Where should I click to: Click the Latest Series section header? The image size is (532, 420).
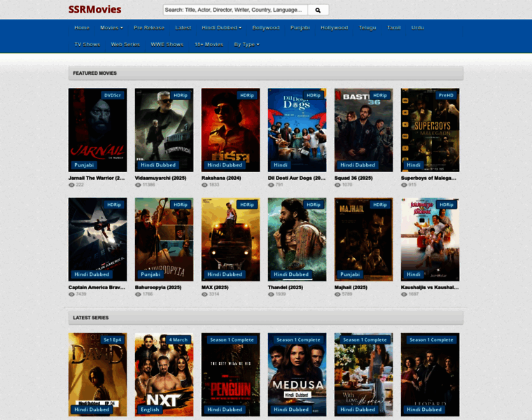[266, 318]
